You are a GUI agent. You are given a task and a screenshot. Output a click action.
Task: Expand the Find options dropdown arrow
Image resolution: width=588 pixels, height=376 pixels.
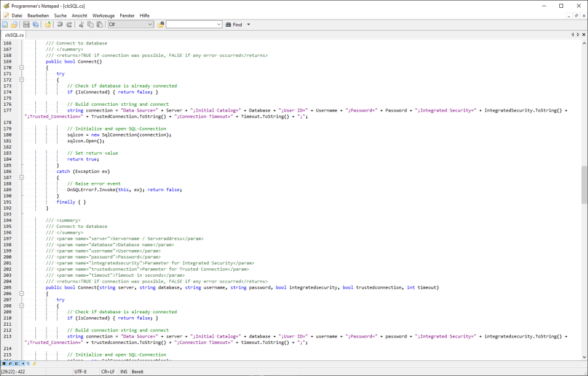click(248, 24)
